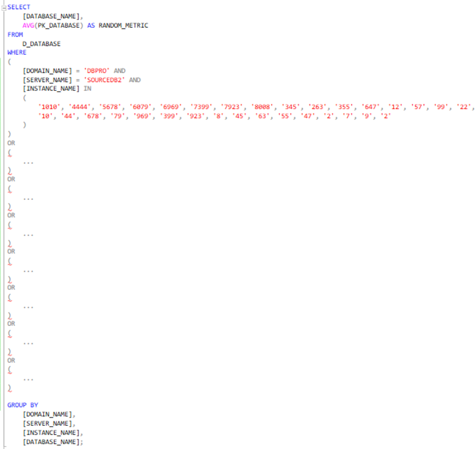The height and width of the screenshot is (449, 476).
Task: Click [SERVER_NAME] in the WHERE clause
Action: [x=48, y=80]
